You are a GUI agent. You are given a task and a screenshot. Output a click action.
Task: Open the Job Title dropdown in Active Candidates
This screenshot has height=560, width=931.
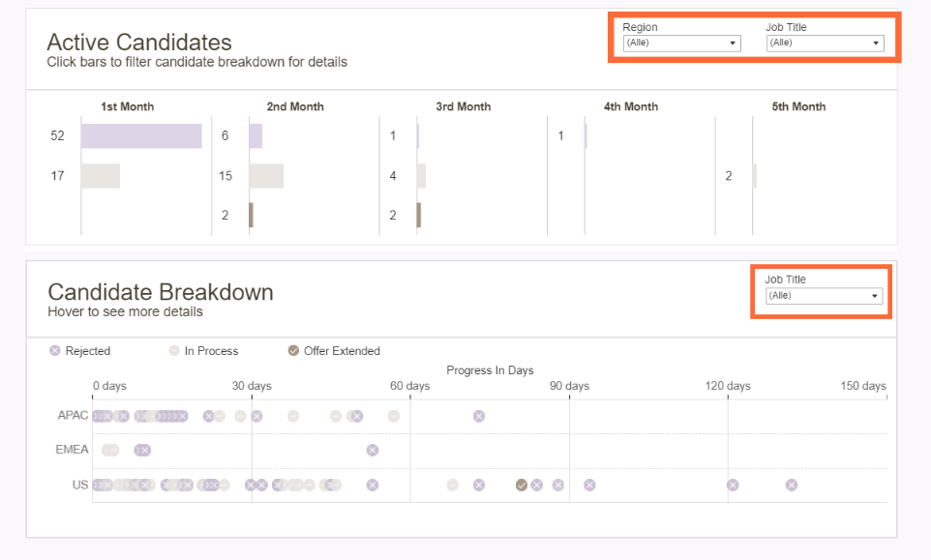(x=825, y=43)
